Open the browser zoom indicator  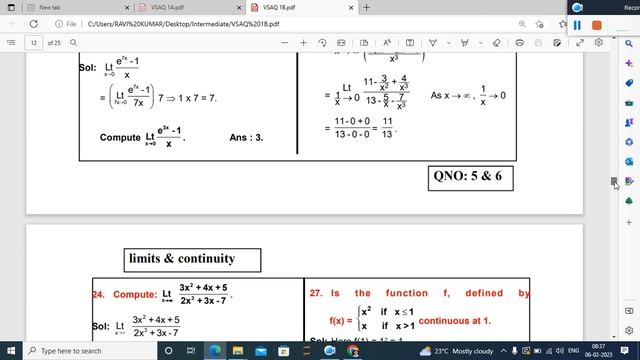[x=522, y=24]
